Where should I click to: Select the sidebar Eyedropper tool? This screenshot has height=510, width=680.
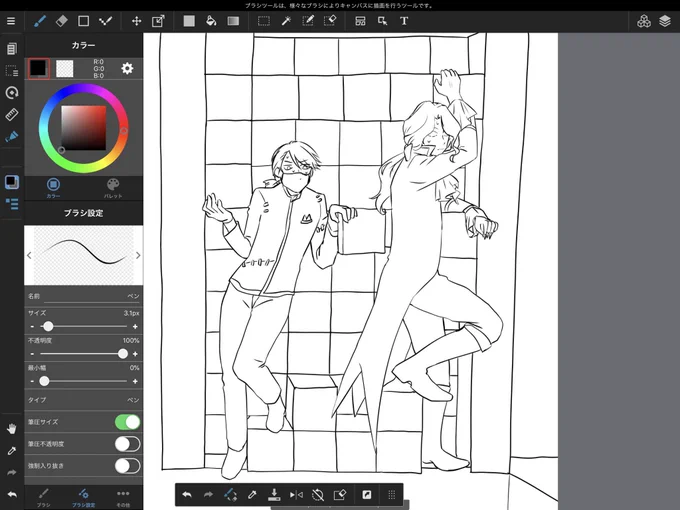tap(12, 451)
